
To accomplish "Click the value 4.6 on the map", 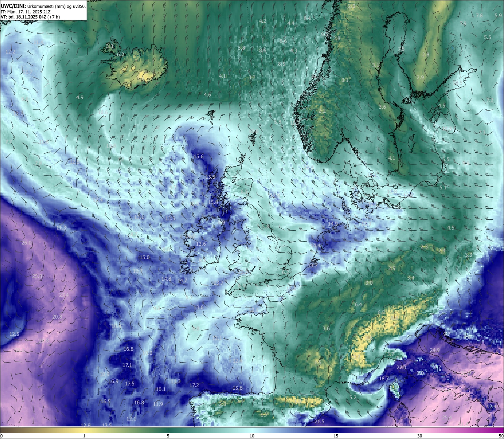I will 208,95.
